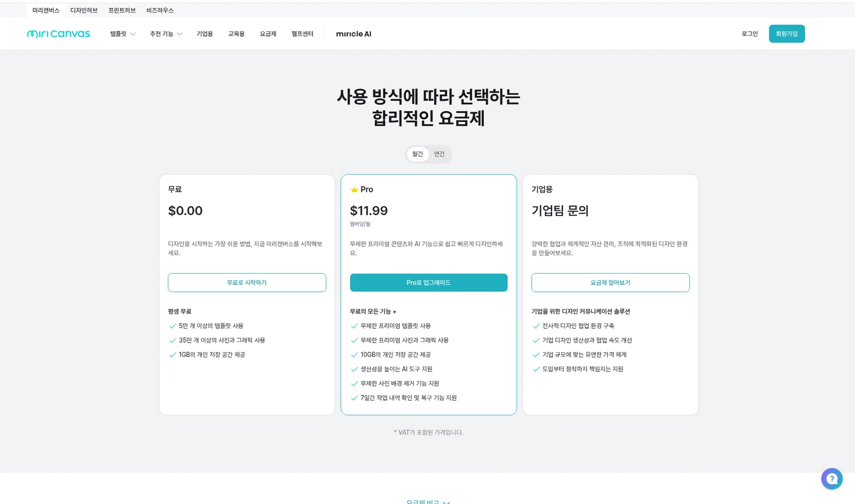The image size is (855, 504).
Task: Select the 월간 billing toggle
Action: click(x=418, y=154)
